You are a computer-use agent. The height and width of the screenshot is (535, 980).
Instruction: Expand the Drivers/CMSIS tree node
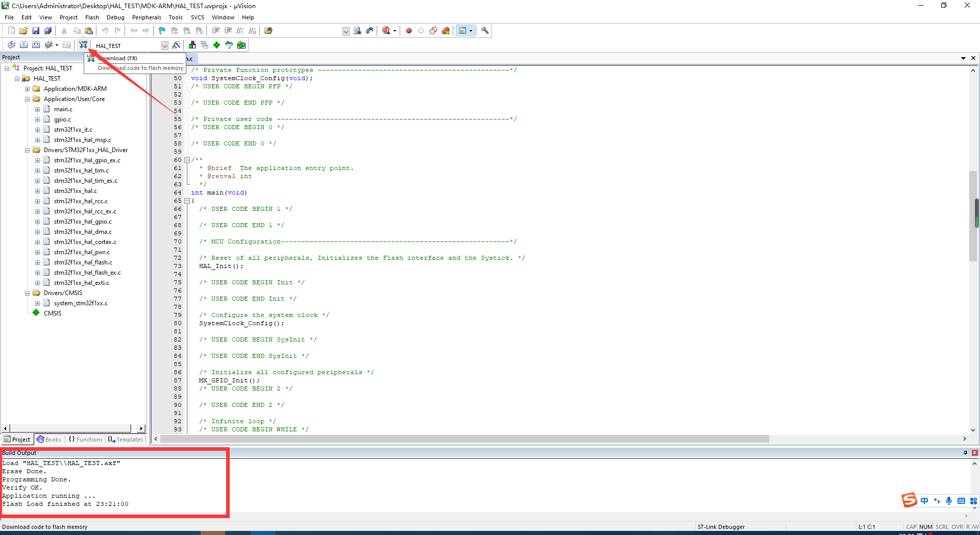27,293
